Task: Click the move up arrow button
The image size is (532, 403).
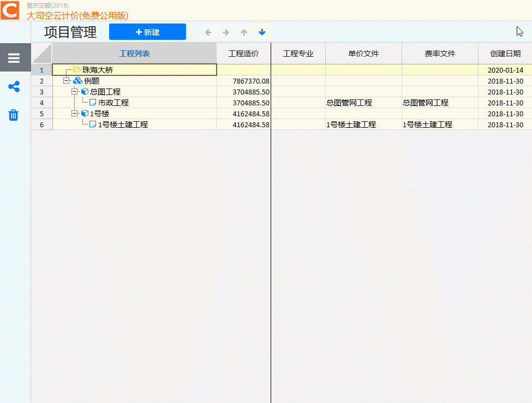Action: point(244,32)
